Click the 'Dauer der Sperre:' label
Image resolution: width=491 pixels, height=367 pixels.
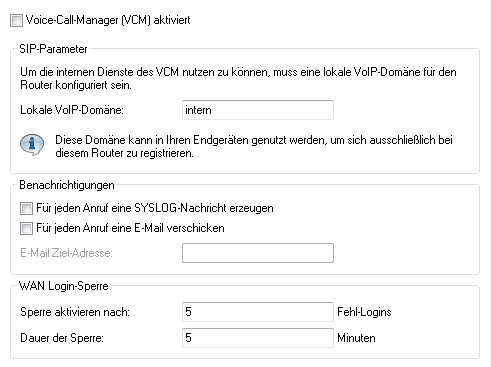[x=62, y=338]
